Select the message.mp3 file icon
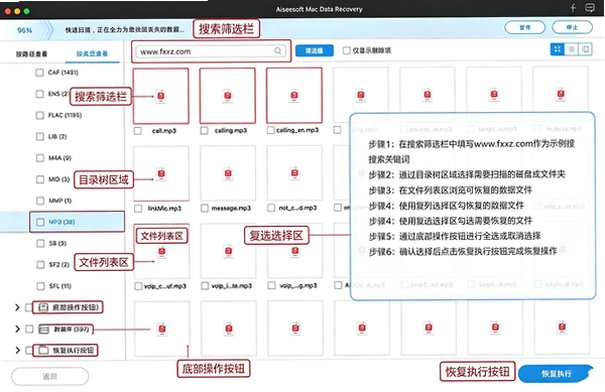The image size is (605, 392). click(228, 174)
